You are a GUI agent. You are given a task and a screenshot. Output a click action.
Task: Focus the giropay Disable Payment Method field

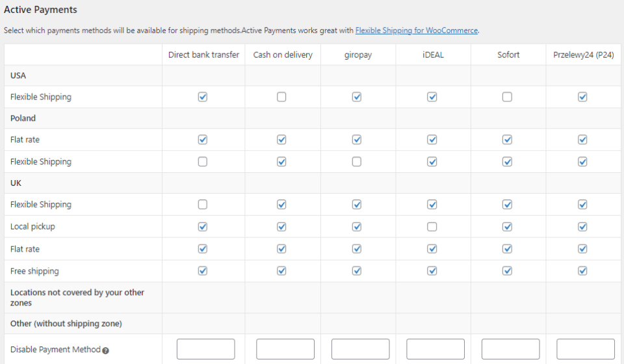point(360,349)
